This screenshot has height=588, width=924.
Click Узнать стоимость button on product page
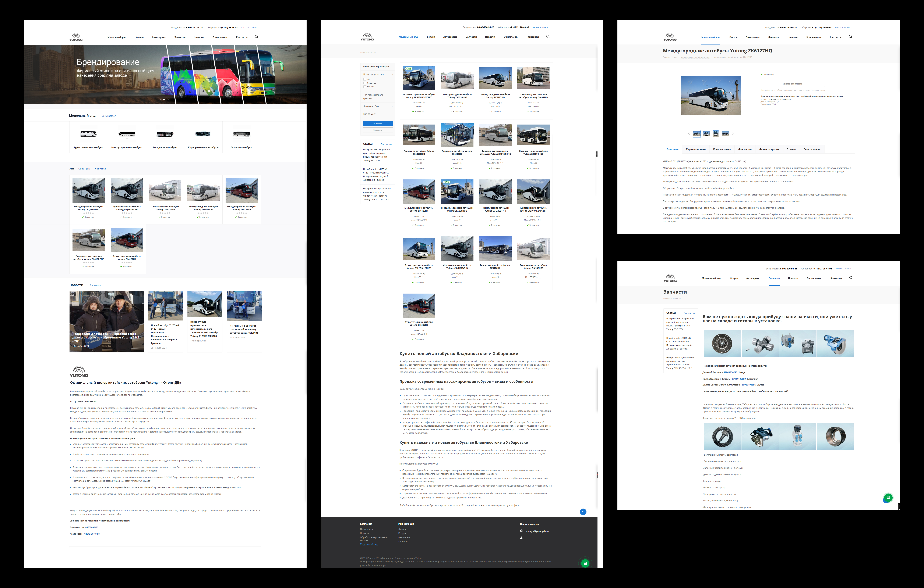click(793, 84)
